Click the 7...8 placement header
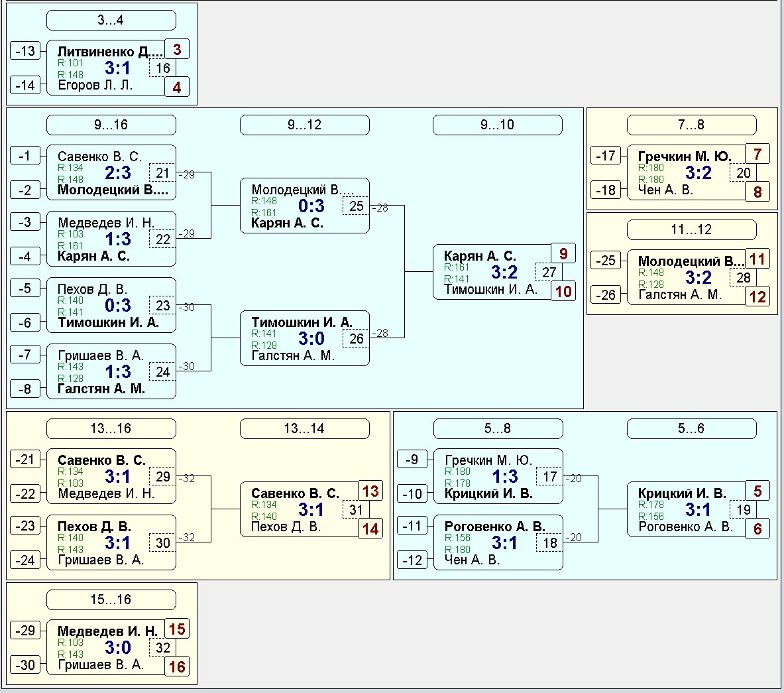Image resolution: width=784 pixels, height=693 pixels. 691,125
